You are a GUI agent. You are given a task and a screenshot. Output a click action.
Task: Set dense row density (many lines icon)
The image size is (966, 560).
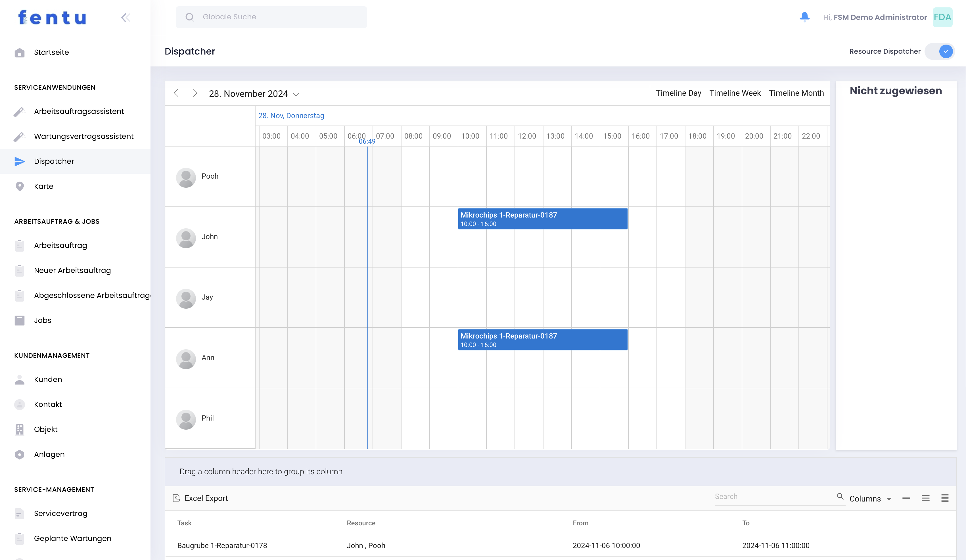tap(945, 498)
